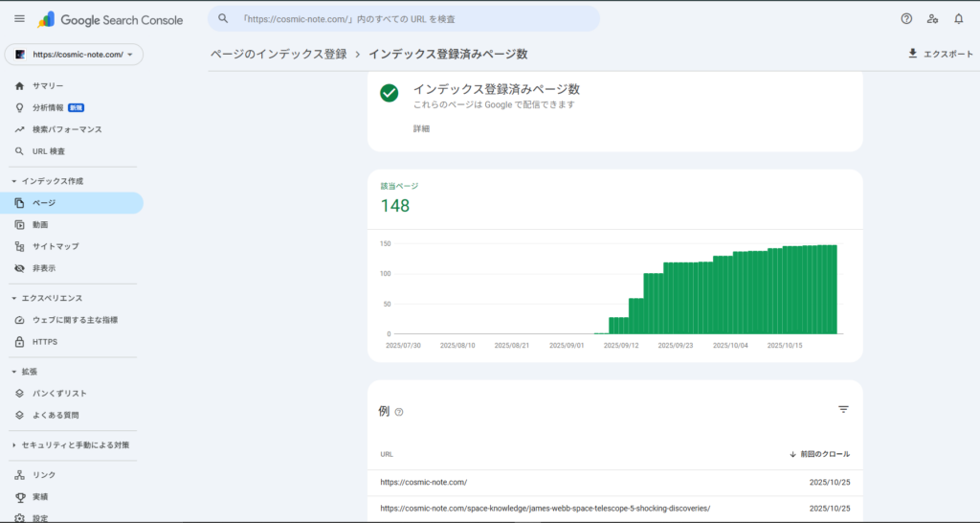Open the hamburger main menu
Screen dimensions: 980x523
click(19, 19)
